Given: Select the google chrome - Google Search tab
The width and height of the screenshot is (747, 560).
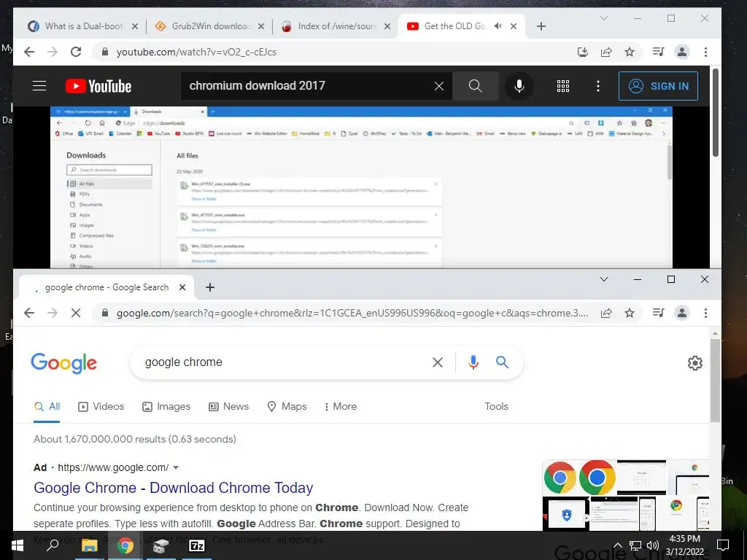Looking at the screenshot, I should (106, 287).
